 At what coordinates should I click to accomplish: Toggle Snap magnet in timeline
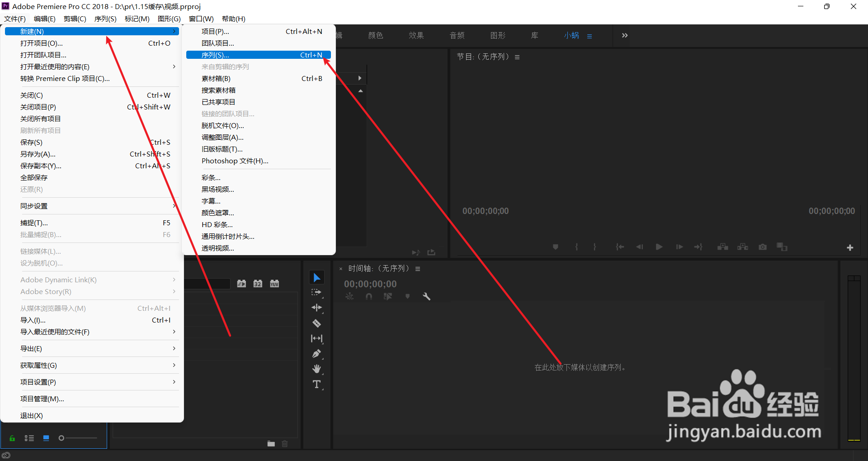pyautogui.click(x=369, y=297)
